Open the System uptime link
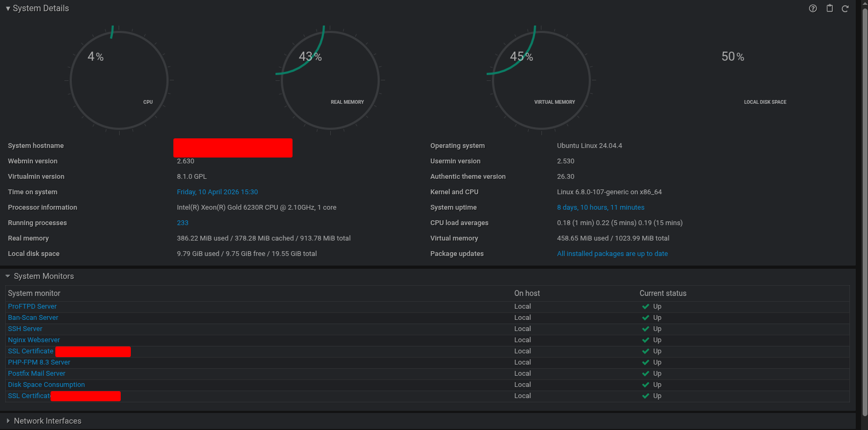The image size is (868, 430). (600, 208)
